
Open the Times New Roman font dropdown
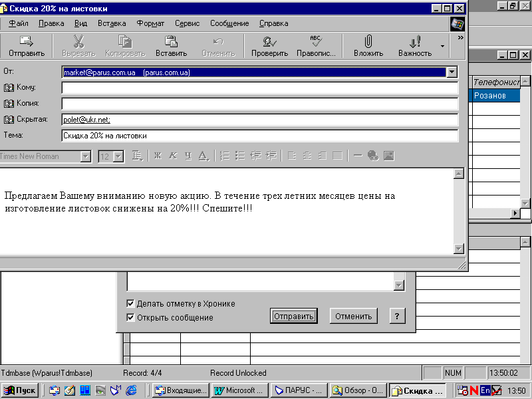coord(86,156)
